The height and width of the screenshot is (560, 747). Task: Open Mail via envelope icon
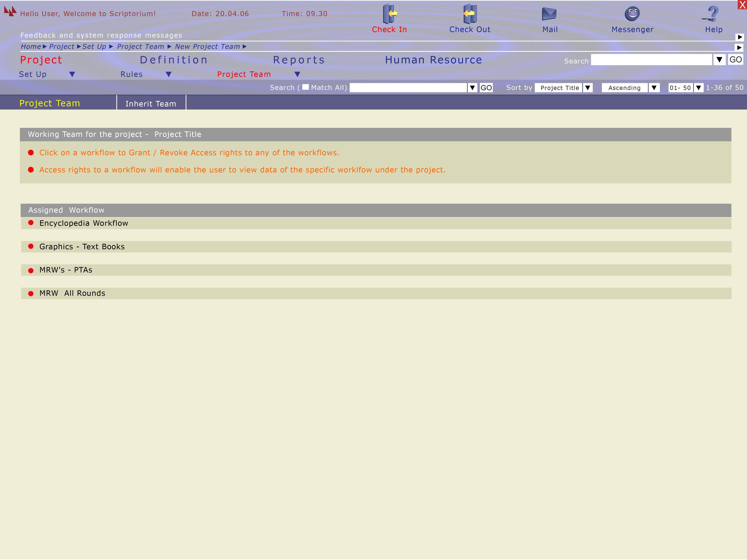pyautogui.click(x=549, y=14)
